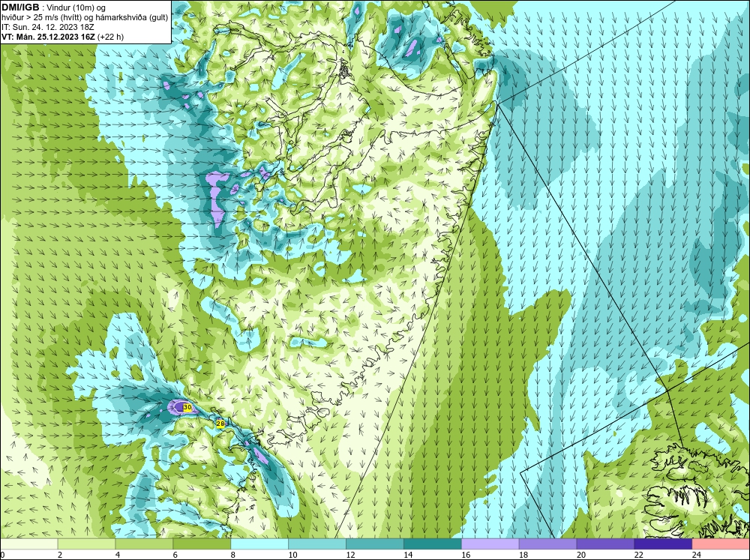The image size is (750, 560).
Task: Click the scale label 12
Action: point(350,555)
